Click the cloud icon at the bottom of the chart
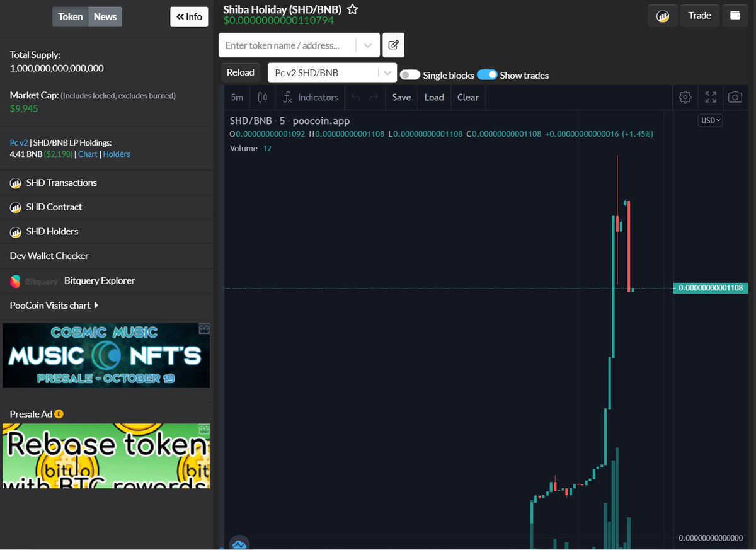The height and width of the screenshot is (550, 756). (x=239, y=544)
